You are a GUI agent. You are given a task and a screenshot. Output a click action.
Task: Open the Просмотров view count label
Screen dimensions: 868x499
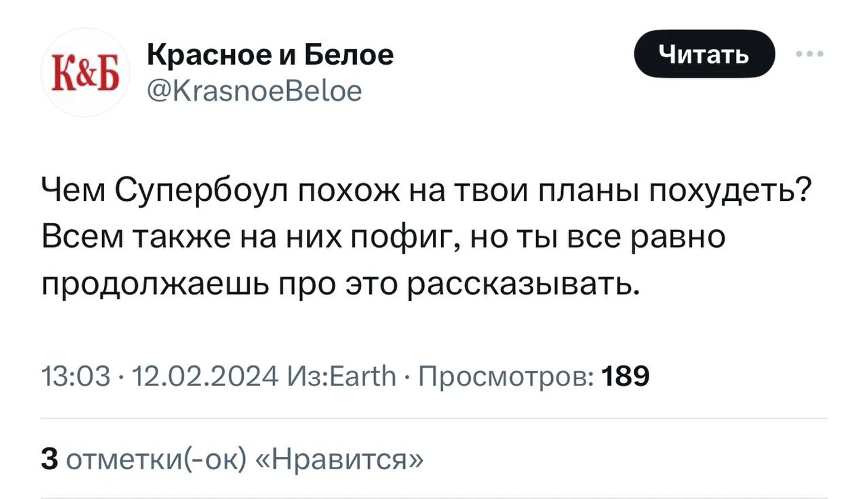(505, 377)
